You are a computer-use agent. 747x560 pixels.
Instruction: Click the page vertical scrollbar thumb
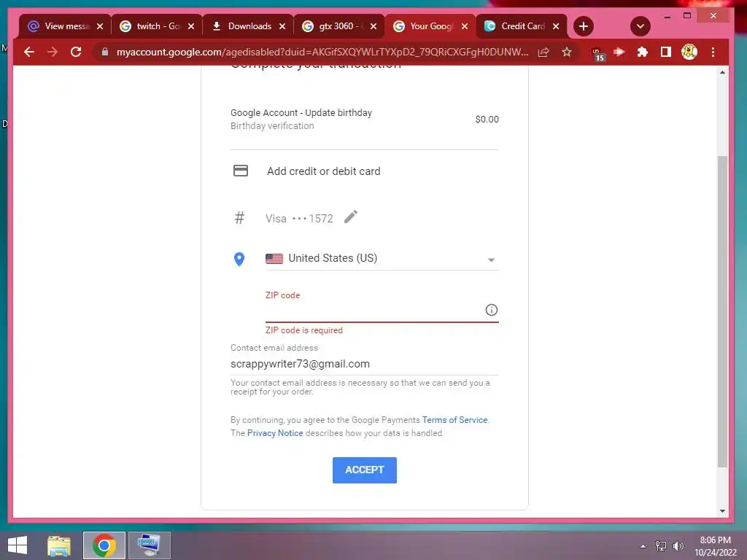[722, 312]
